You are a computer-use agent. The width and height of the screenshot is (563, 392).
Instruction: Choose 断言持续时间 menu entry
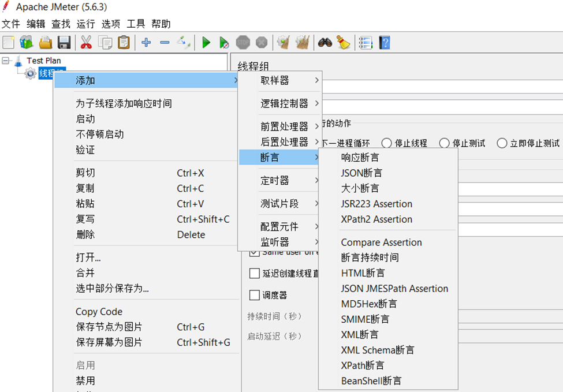click(x=388, y=257)
